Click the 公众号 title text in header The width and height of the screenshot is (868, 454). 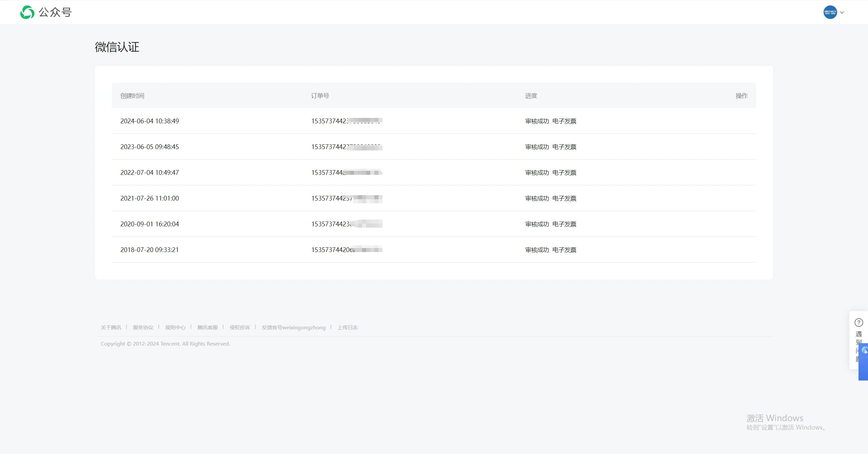point(55,12)
